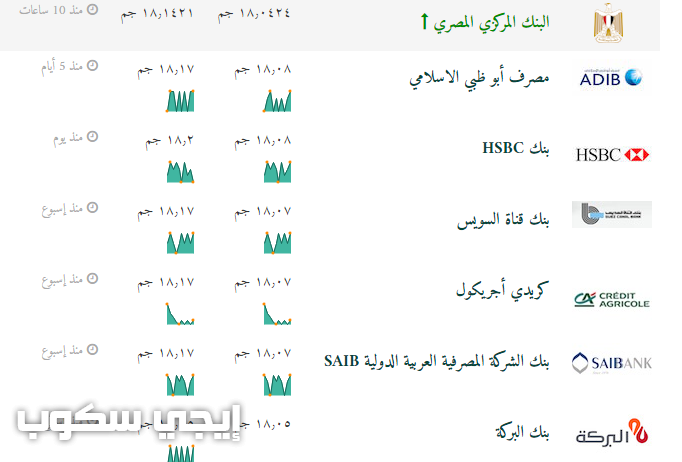Image resolution: width=682 pixels, height=462 pixels.
Task: Open the بنك قناة السويس link
Action: pyautogui.click(x=503, y=220)
